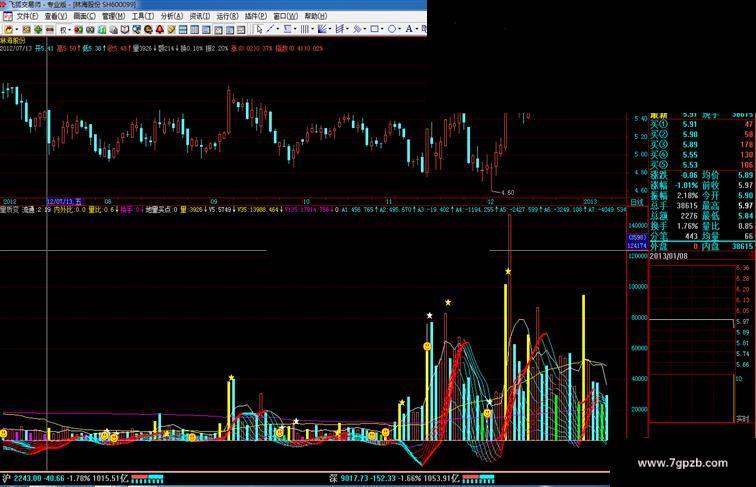Open the 分析(A) menu
Viewport: 756px width, 487px height.
(x=171, y=16)
